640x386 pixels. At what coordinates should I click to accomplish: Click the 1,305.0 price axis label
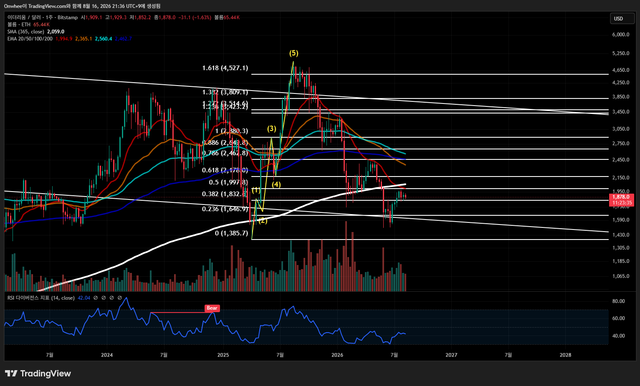(621, 248)
